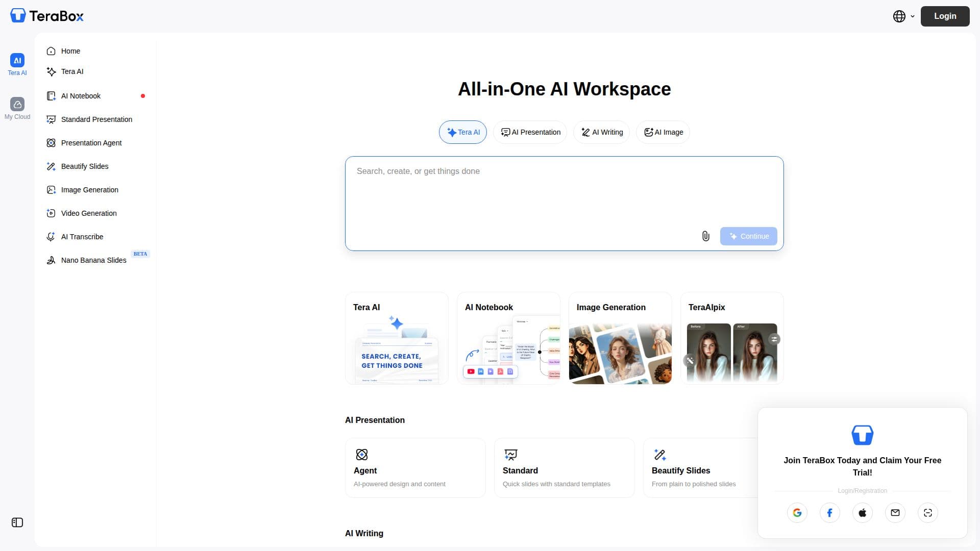This screenshot has width=980, height=551.
Task: Open the QR code scan login icon
Action: pos(928,513)
